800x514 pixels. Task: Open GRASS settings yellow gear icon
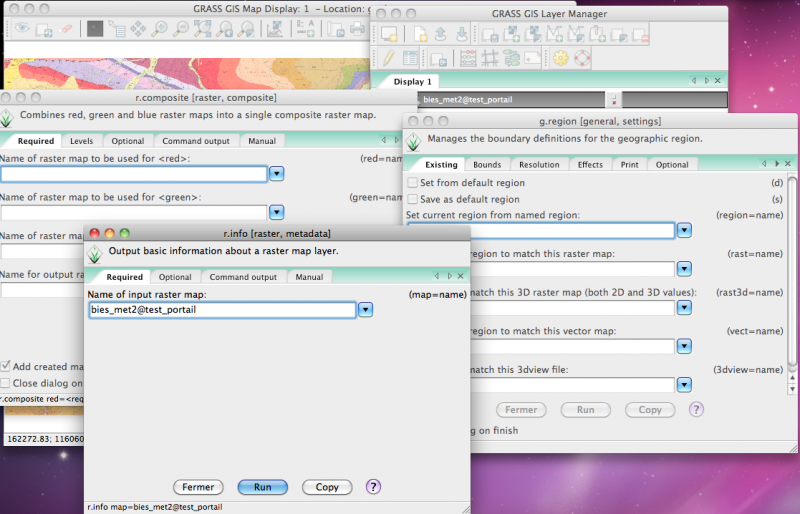coord(561,58)
